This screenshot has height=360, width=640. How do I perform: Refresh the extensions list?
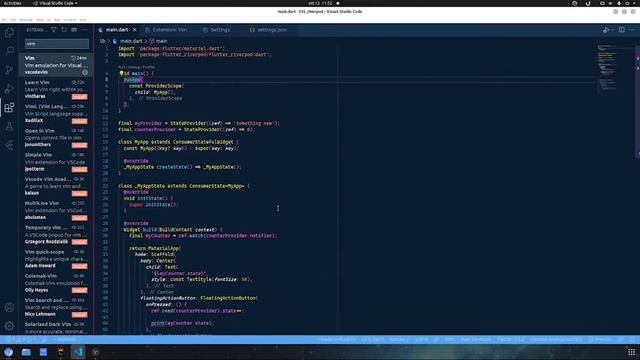[64, 30]
